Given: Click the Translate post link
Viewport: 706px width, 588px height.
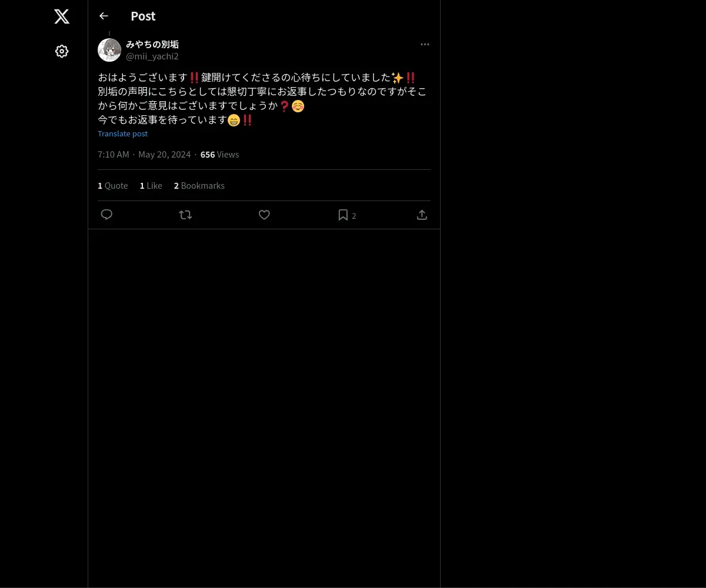Looking at the screenshot, I should [x=122, y=133].
